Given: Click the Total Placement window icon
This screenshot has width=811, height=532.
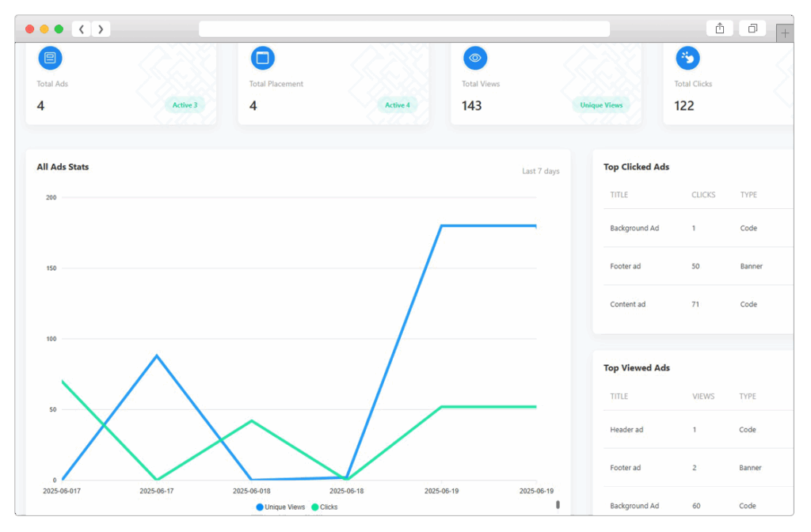Looking at the screenshot, I should (x=262, y=58).
